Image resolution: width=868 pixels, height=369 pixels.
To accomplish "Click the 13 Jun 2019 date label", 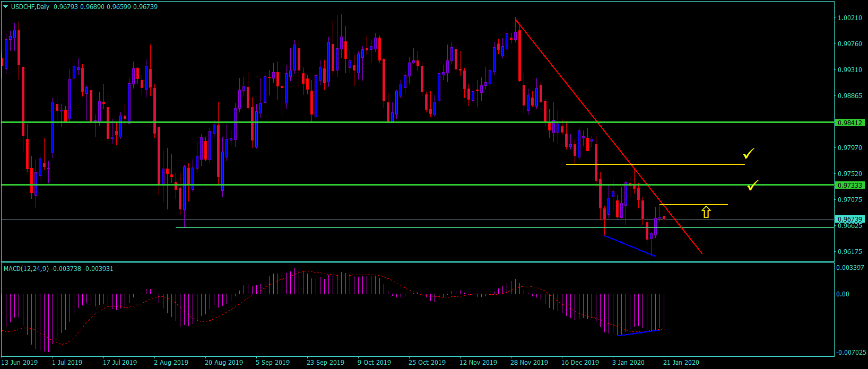I will click(x=20, y=363).
